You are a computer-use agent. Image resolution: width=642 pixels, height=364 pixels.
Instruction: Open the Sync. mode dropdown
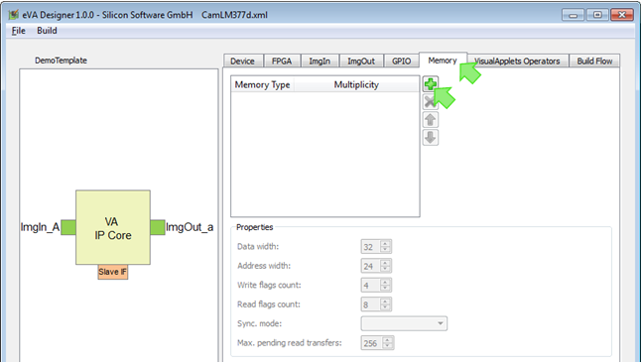coord(404,323)
